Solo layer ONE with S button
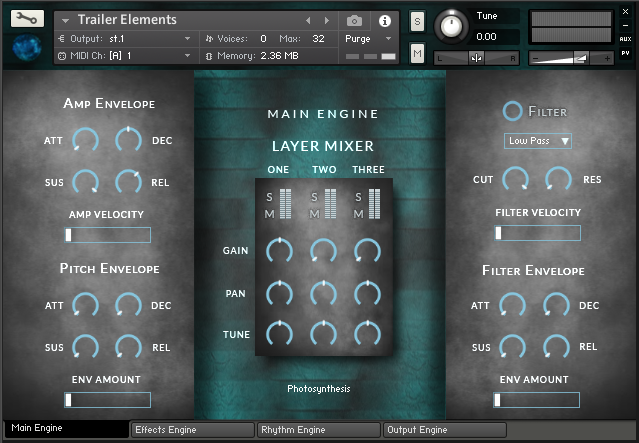 [269, 197]
